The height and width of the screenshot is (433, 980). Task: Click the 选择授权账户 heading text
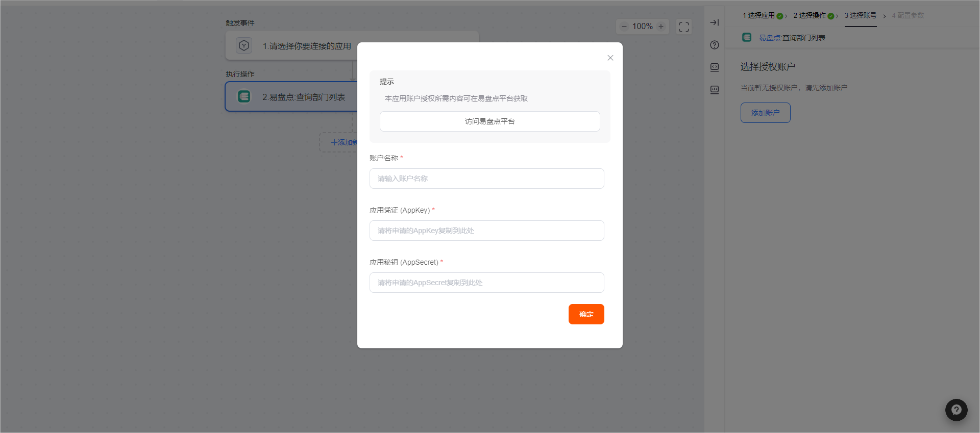point(768,67)
